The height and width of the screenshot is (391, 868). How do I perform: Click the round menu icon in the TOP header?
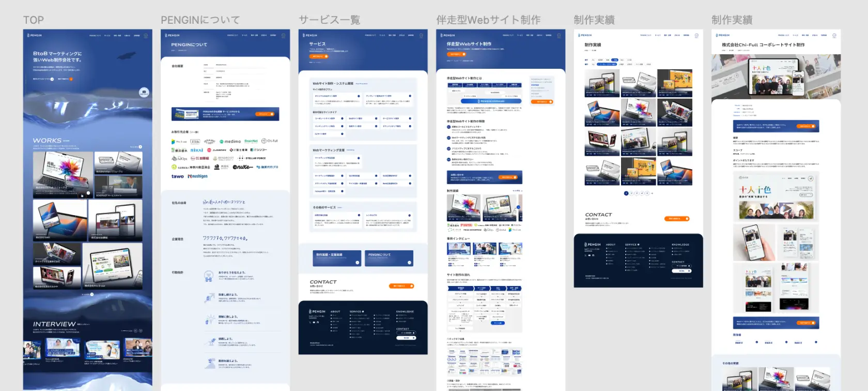tap(146, 36)
